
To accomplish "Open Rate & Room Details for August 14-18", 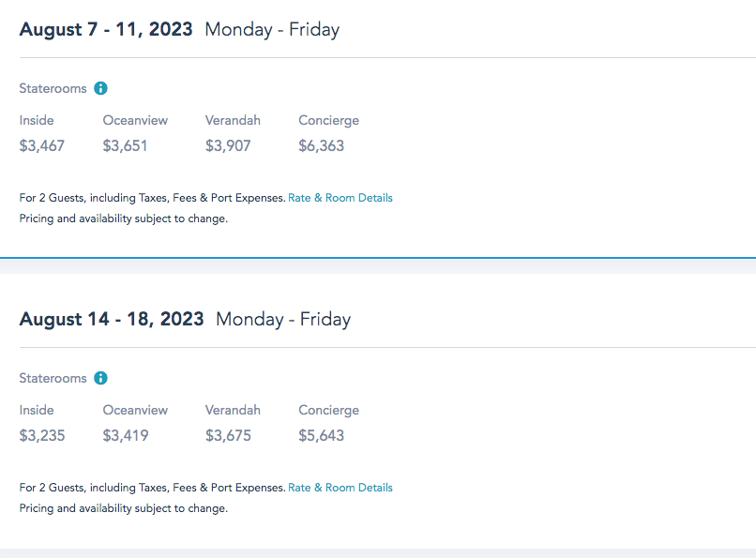I will [340, 488].
